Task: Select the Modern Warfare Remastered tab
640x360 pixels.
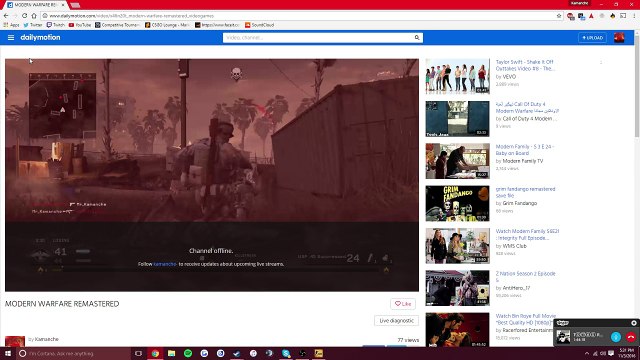Action: point(35,5)
